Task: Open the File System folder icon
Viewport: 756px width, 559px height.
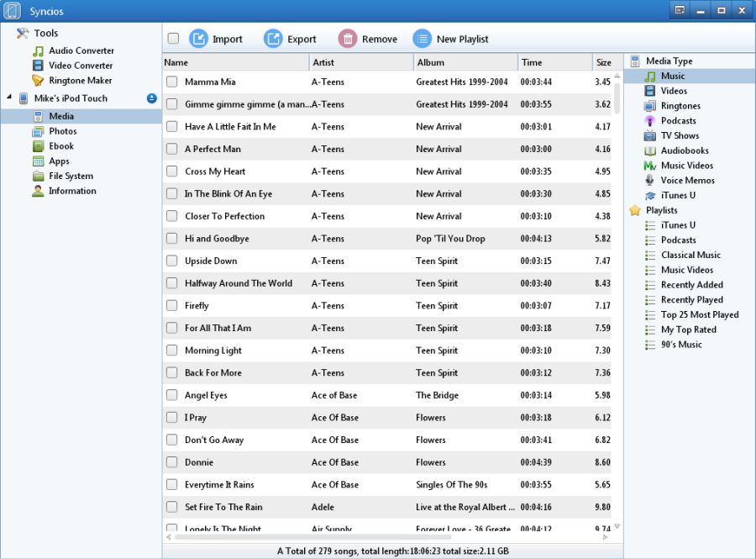Action: [38, 176]
